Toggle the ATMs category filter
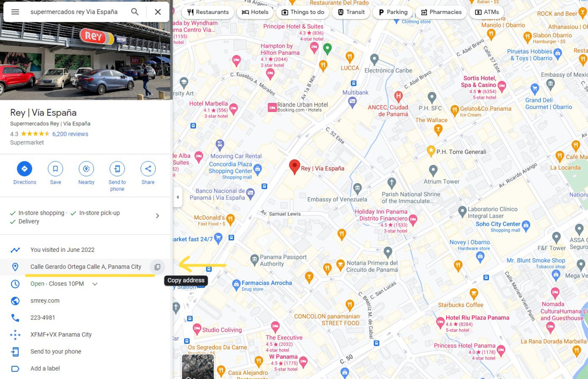 click(487, 12)
